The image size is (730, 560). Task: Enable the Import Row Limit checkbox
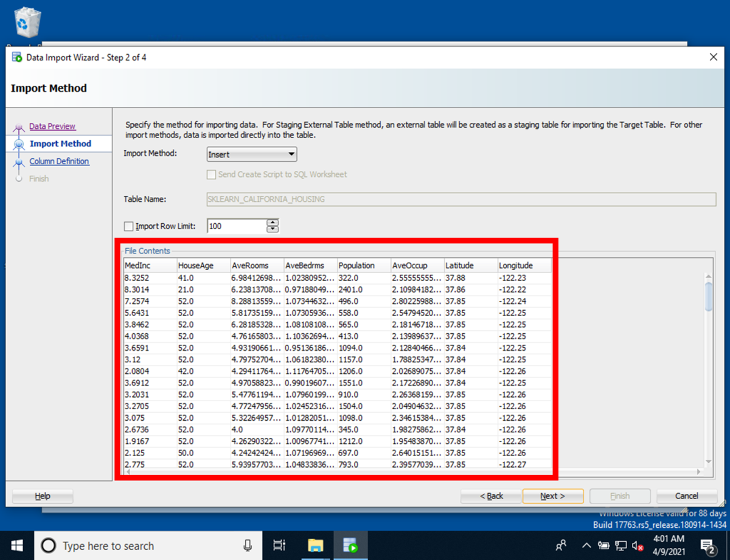click(128, 226)
